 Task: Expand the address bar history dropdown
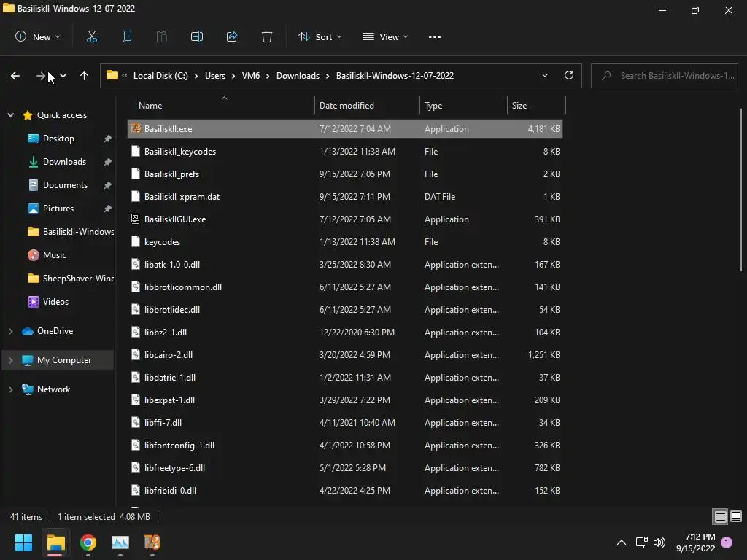point(544,75)
